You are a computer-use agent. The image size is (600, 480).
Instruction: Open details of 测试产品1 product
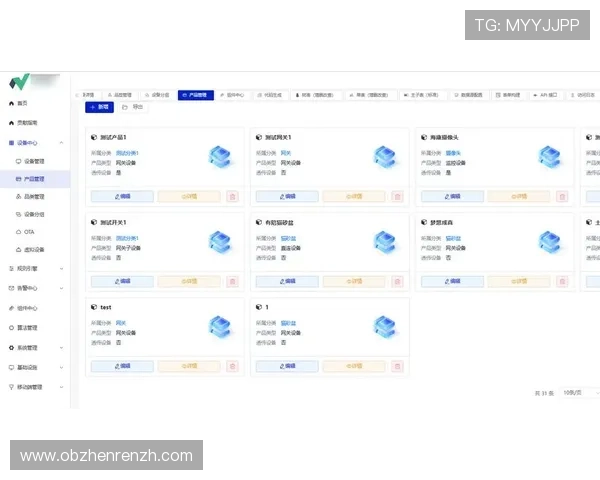click(189, 196)
